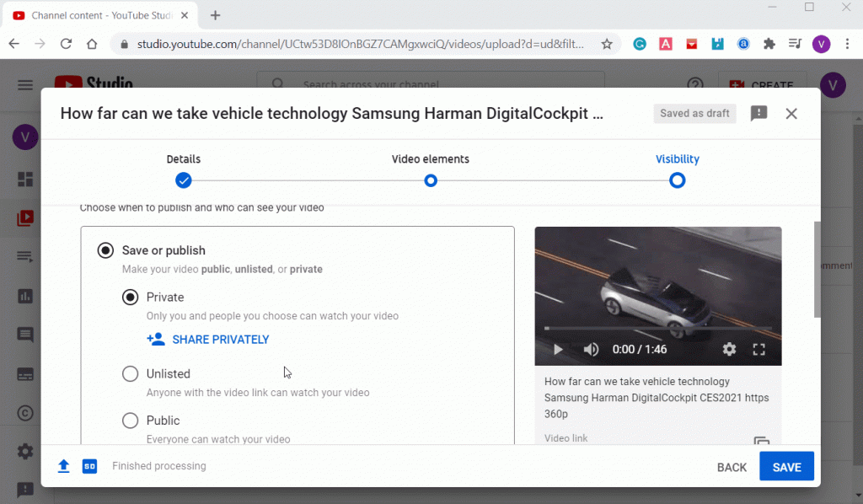Open Send feedback in the sidebar

pyautogui.click(x=25, y=489)
